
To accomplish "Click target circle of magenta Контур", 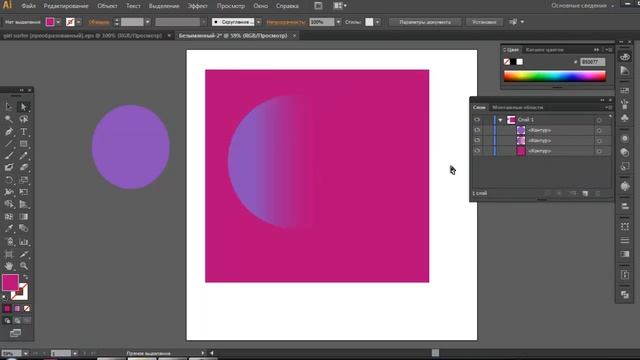I will click(x=599, y=151).
